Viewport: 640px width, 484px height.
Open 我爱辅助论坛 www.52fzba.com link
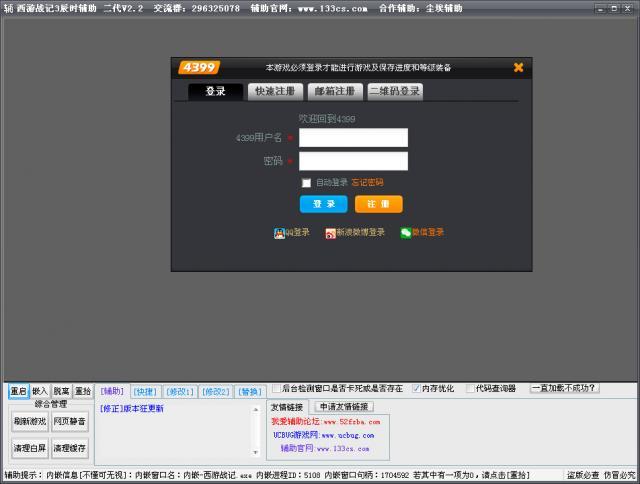click(x=326, y=422)
